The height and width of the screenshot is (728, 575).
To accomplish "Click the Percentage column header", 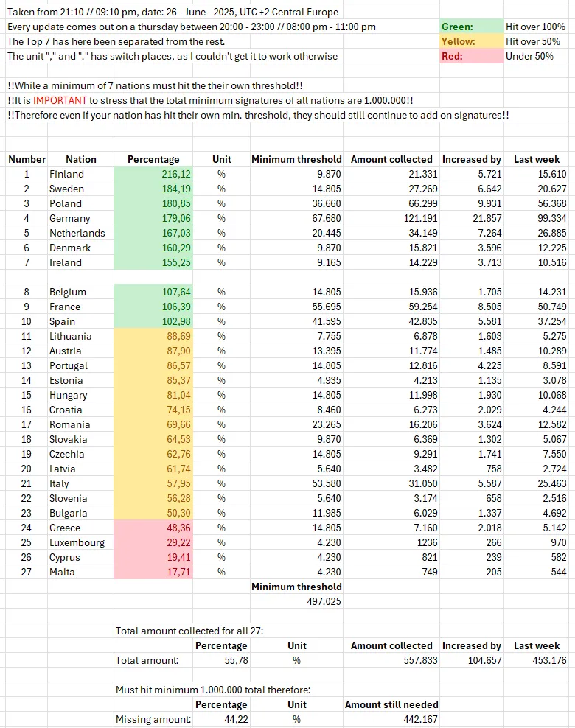I will (153, 159).
